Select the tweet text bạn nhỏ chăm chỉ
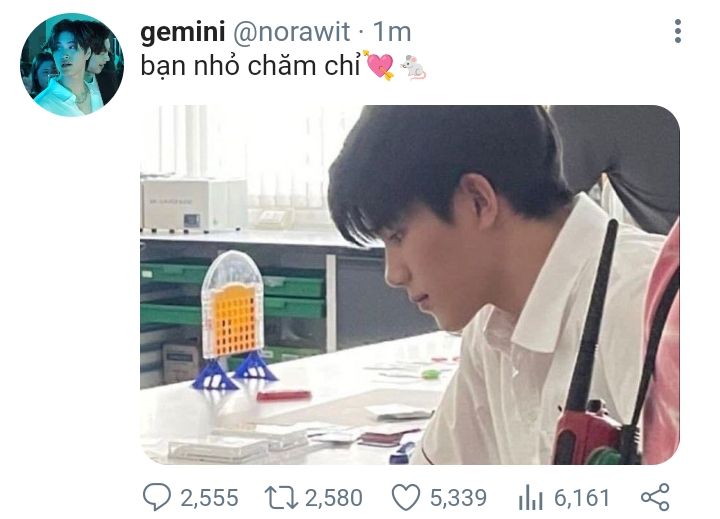720x519 pixels. click(250, 66)
